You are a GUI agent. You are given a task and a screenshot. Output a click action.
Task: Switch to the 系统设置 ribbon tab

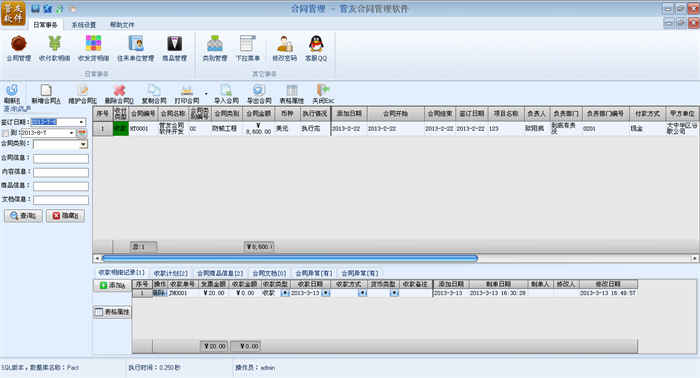84,25
